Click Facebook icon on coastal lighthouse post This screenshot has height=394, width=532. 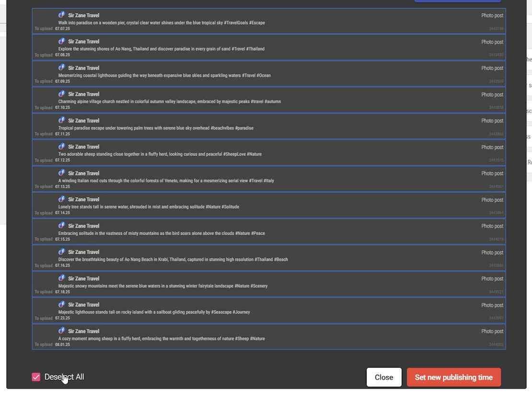point(61,68)
